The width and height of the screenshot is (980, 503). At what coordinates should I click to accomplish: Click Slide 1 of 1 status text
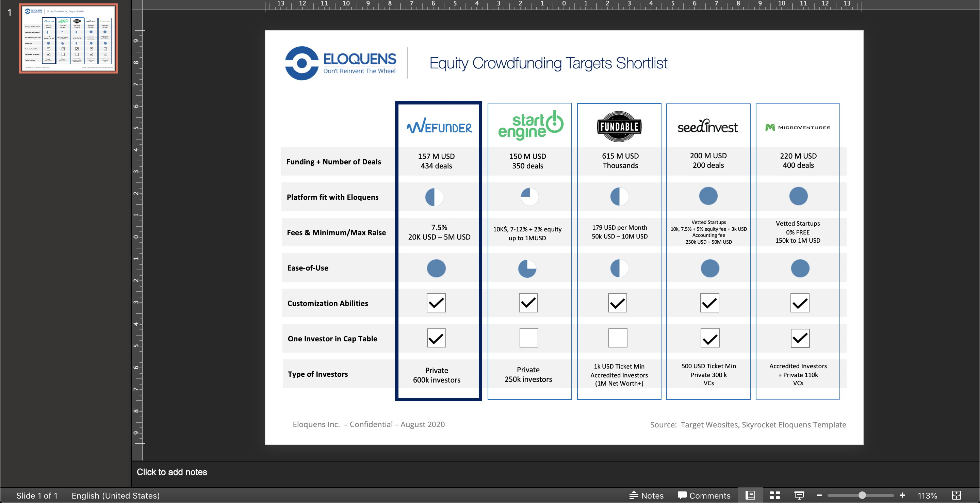pos(37,496)
